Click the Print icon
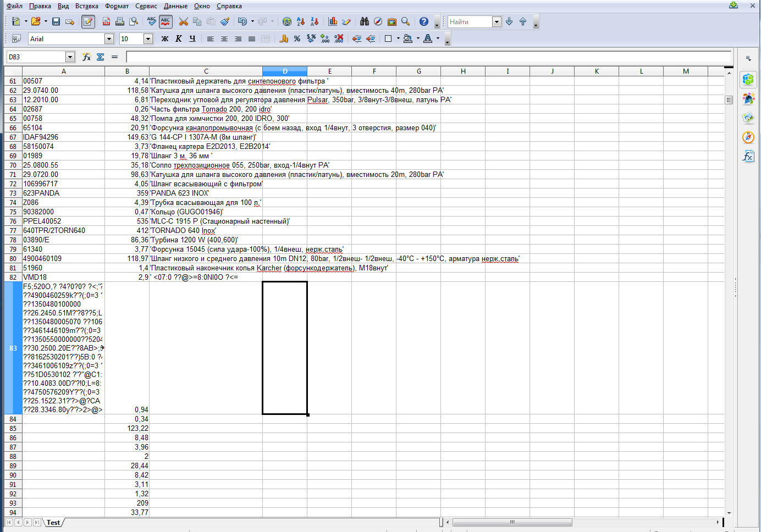 [x=120, y=21]
